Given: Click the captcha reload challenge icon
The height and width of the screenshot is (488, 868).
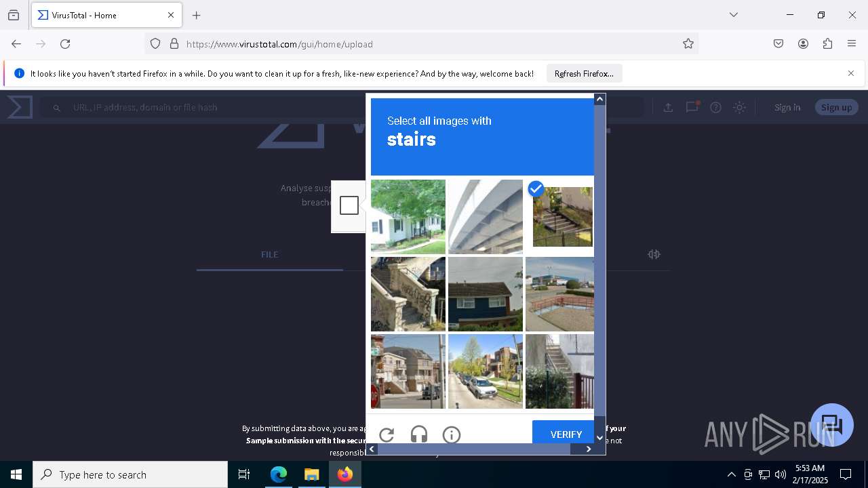Looking at the screenshot, I should [x=387, y=435].
